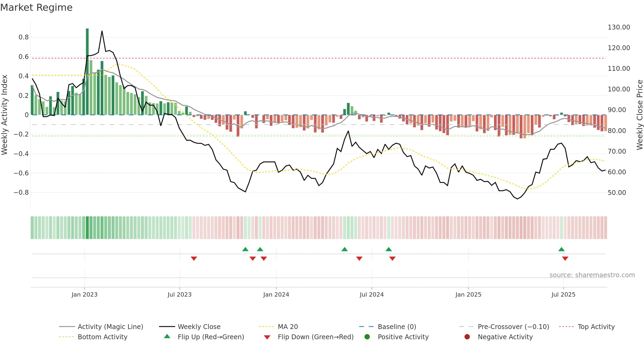The image size is (644, 362).
Task: Toggle Top Activity legend entry
Action: coord(587,327)
